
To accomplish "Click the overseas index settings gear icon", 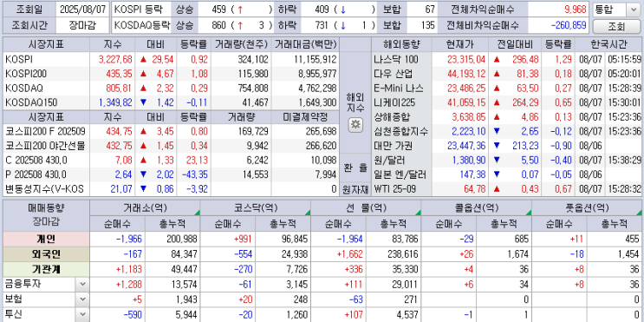I will click(355, 125).
